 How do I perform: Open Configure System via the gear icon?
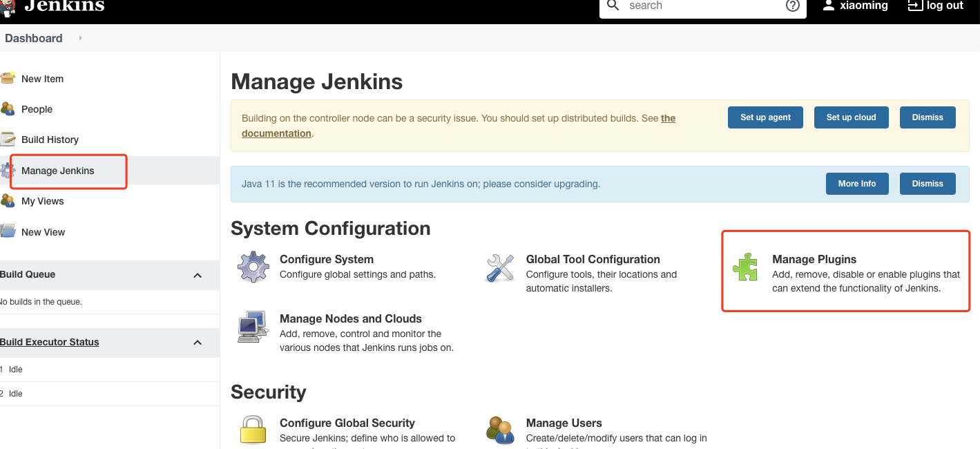coord(253,266)
